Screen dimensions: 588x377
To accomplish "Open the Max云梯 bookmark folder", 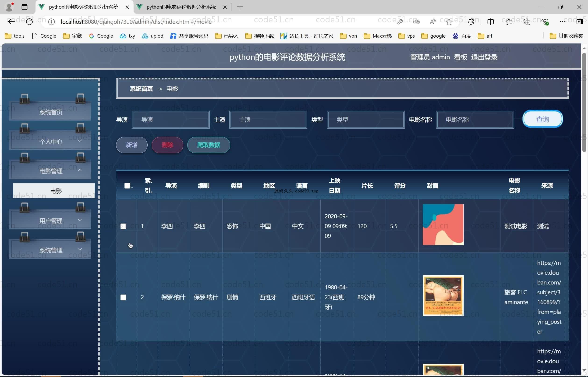I will pos(378,36).
